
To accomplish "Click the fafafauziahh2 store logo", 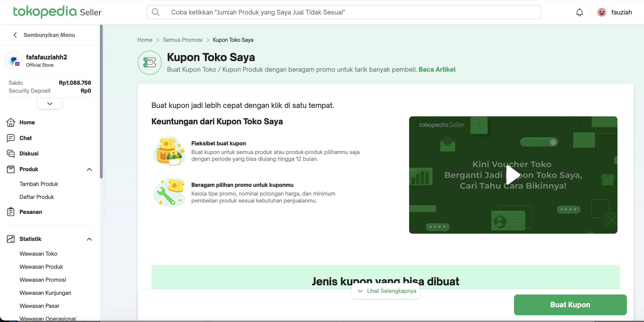I will pyautogui.click(x=14, y=61).
